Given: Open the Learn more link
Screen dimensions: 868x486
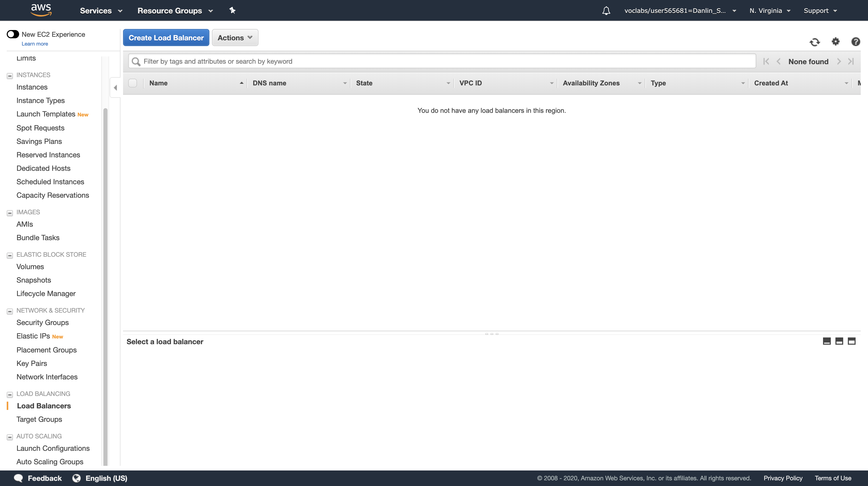Looking at the screenshot, I should click(35, 44).
